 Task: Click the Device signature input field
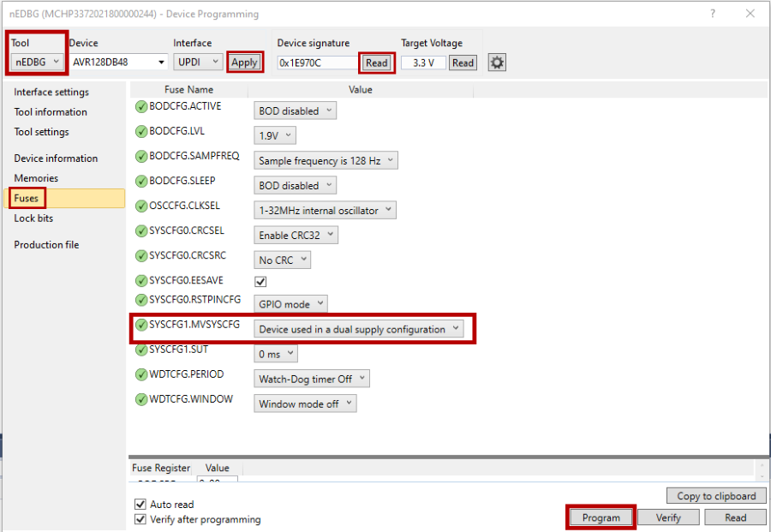click(316, 63)
